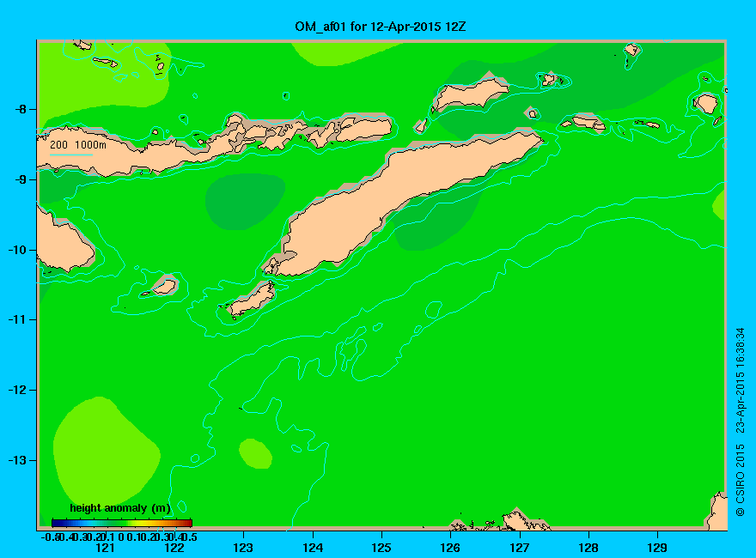Click the timestamp "23-Apr-2015 16:38:34"

[740, 380]
